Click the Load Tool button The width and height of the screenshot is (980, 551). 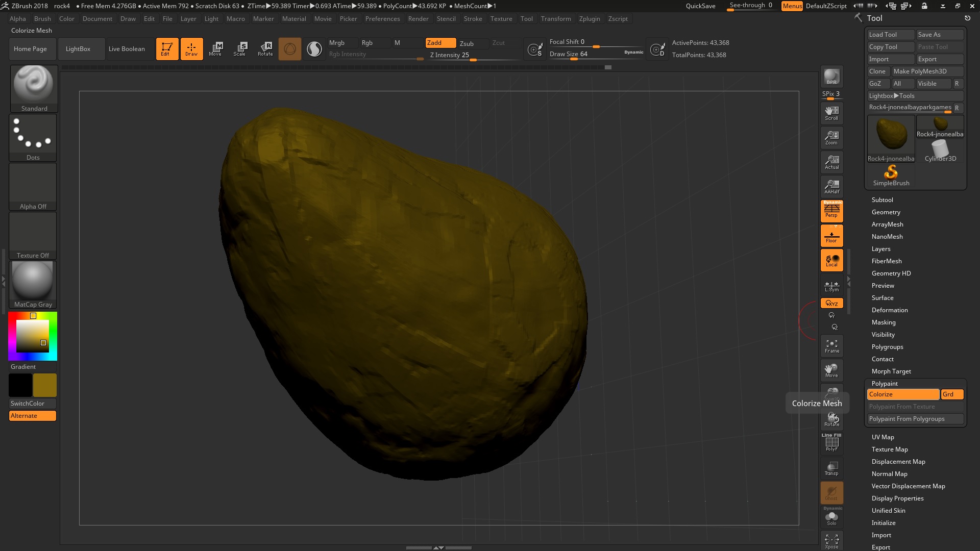[891, 35]
